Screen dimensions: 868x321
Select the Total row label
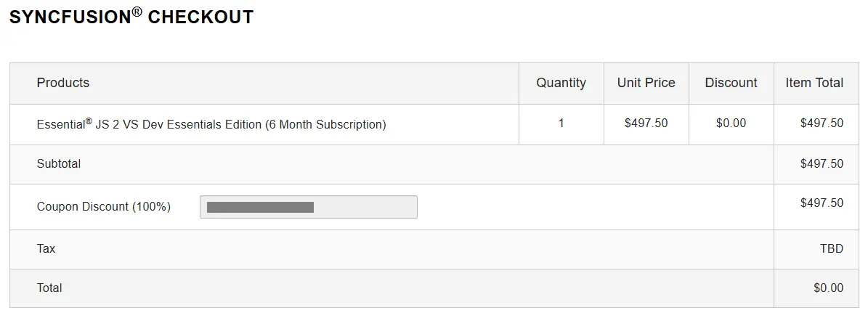(49, 288)
